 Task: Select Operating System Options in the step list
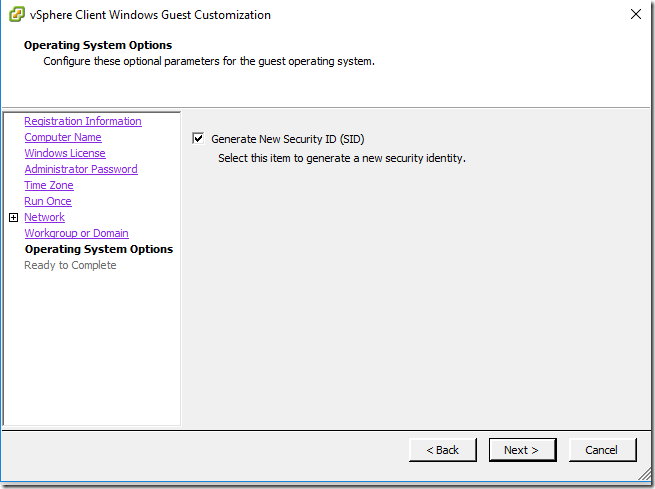tap(99, 249)
